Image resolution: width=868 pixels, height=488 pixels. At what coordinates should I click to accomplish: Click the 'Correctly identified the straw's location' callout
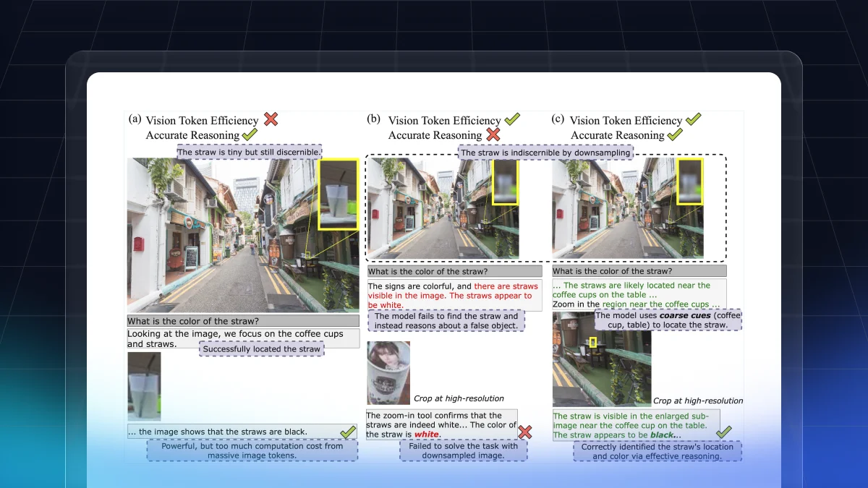[657, 451]
